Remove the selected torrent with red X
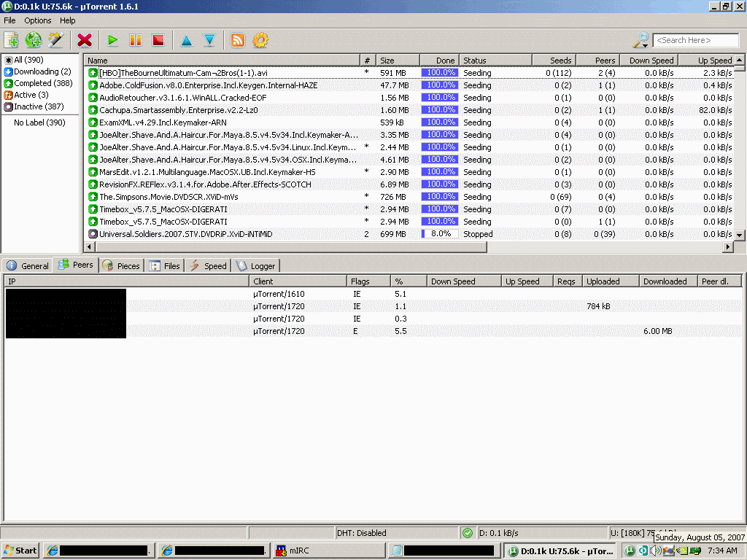The height and width of the screenshot is (560, 747). pyautogui.click(x=85, y=41)
